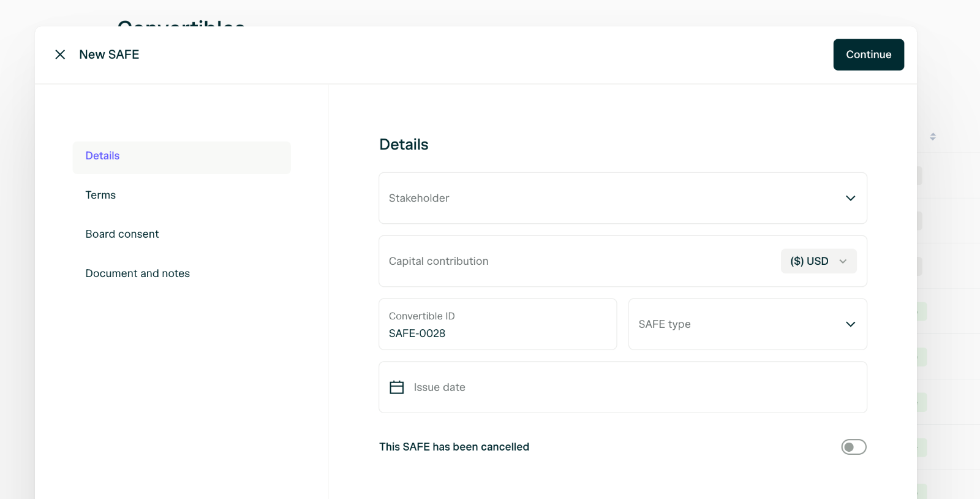Open the Board consent step
The width and height of the screenshot is (980, 499).
(122, 234)
